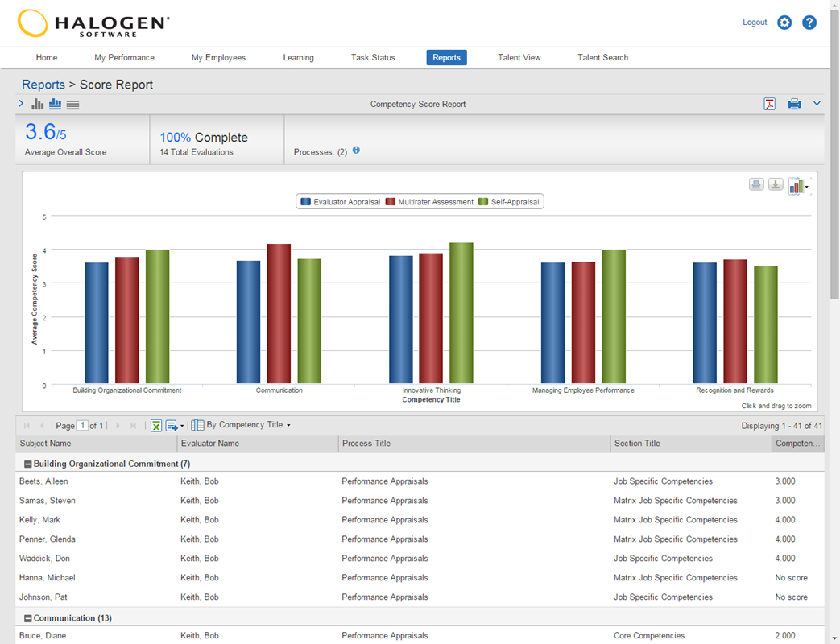Image resolution: width=840 pixels, height=644 pixels.
Task: Open the table-only view icon
Action: 72,104
